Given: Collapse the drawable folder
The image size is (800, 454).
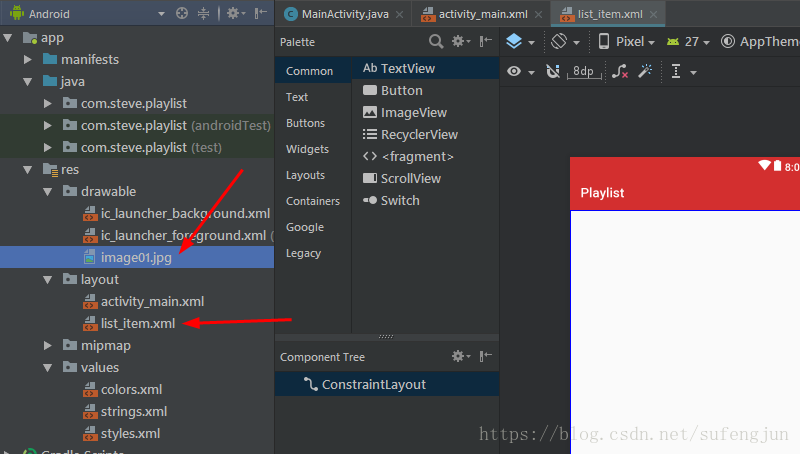Looking at the screenshot, I should point(47,192).
